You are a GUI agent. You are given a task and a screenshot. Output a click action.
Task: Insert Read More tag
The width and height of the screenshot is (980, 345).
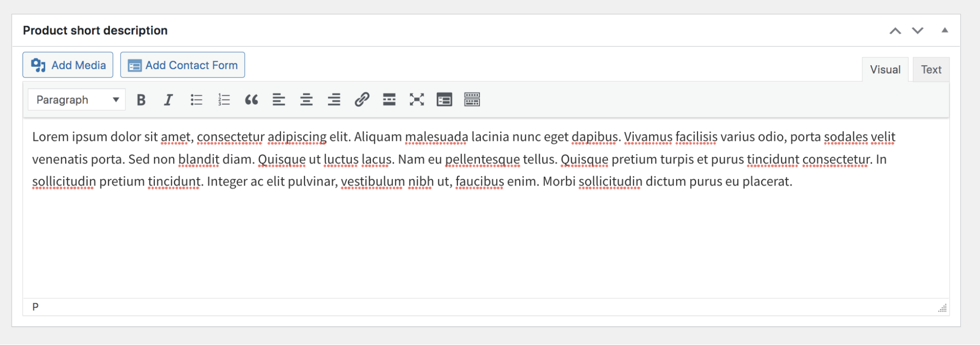pyautogui.click(x=389, y=100)
